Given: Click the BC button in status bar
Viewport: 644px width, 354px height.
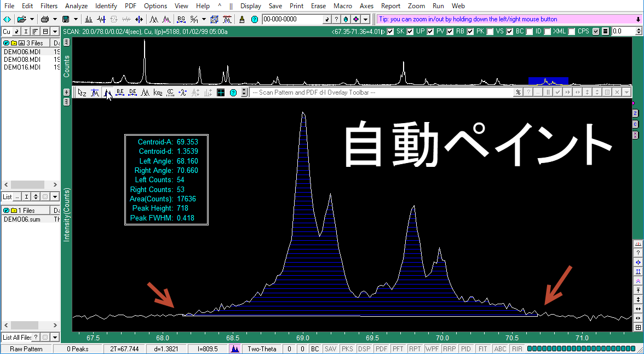Looking at the screenshot, I should pyautogui.click(x=314, y=349).
